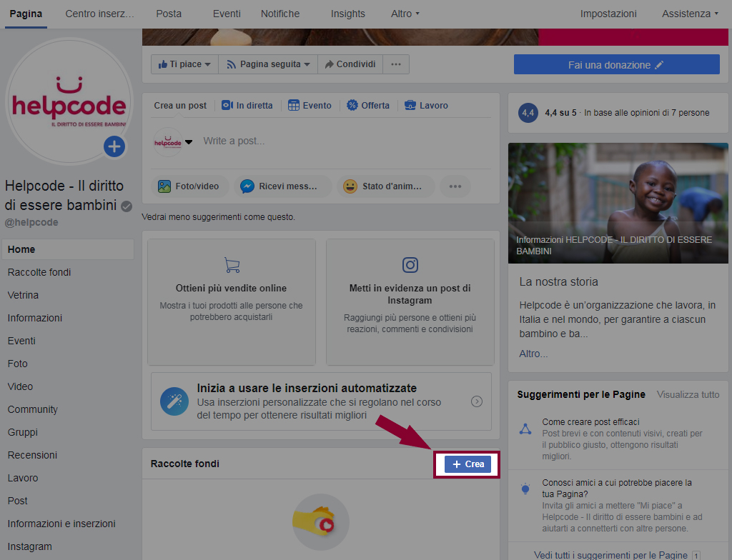This screenshot has width=732, height=560.
Task: Click the In diretta live video icon
Action: tap(227, 106)
